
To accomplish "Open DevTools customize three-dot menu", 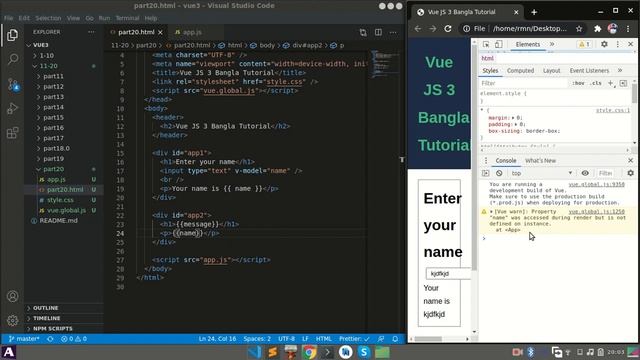I will 618,44.
